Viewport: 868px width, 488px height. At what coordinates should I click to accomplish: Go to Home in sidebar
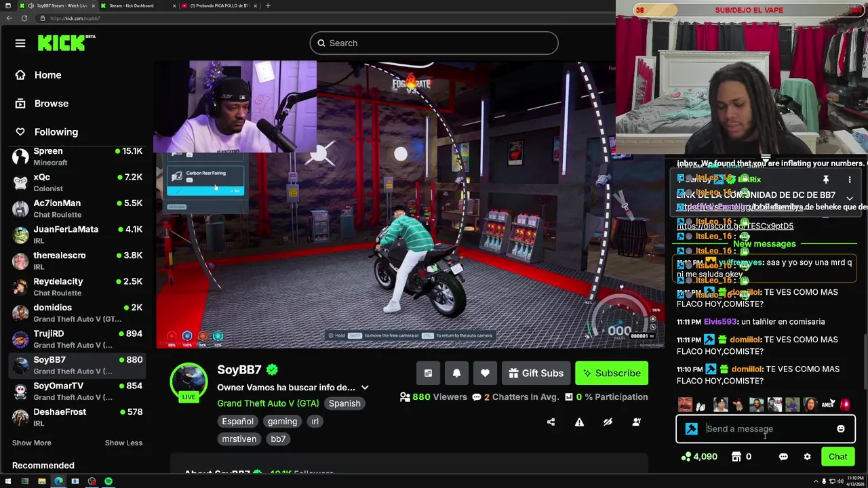(47, 75)
